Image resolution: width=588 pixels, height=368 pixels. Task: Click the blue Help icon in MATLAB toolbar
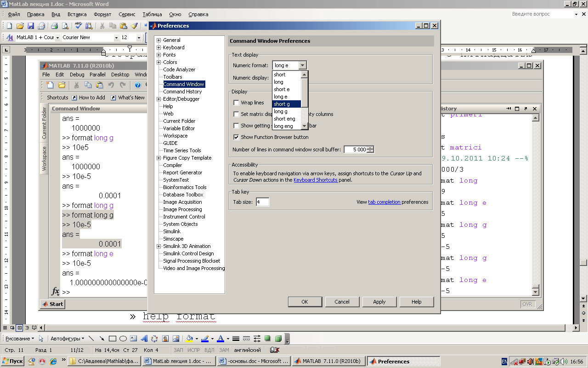(137, 85)
